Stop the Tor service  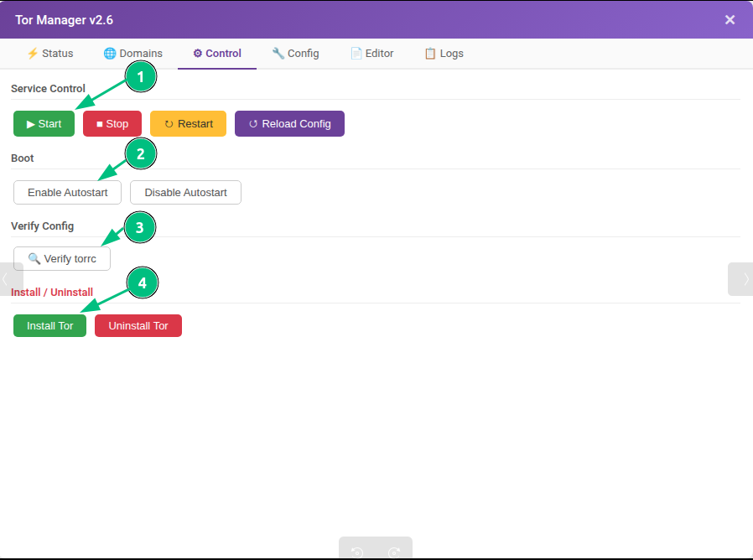point(112,124)
